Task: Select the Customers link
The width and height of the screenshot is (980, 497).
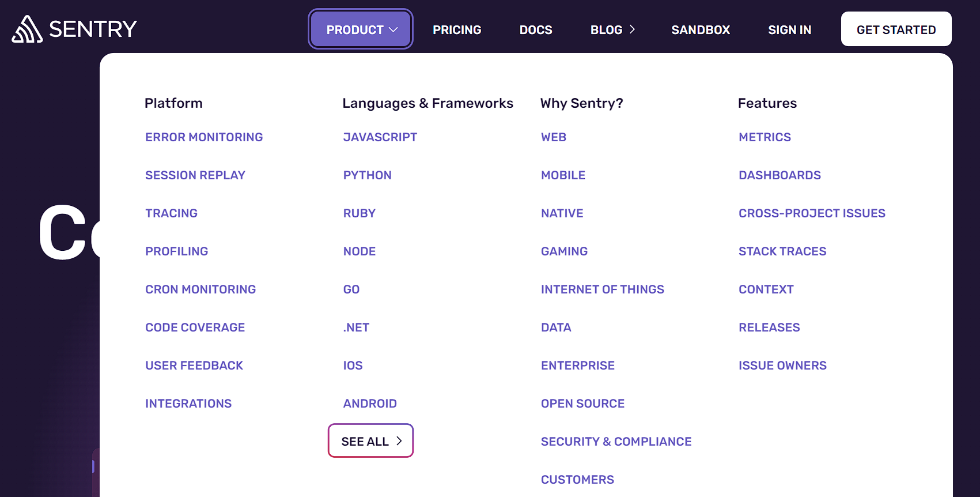Action: click(x=578, y=480)
